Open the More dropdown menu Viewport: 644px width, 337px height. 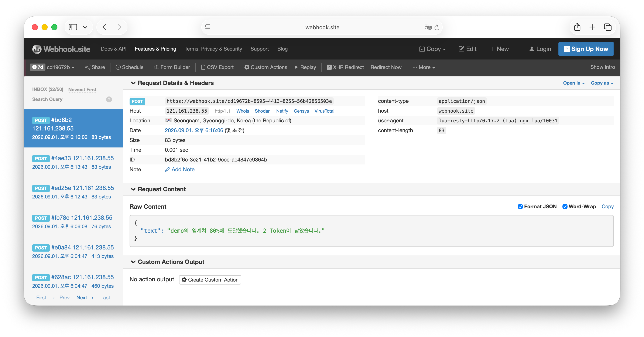click(424, 67)
